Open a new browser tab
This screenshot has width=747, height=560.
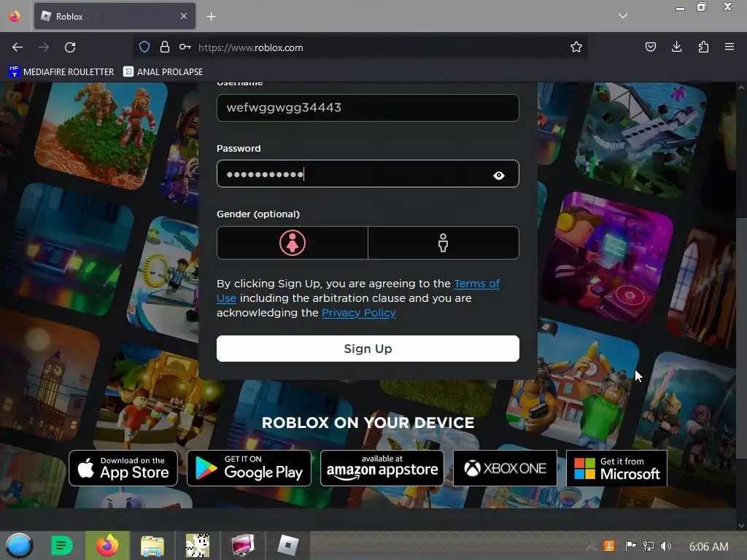pos(211,17)
